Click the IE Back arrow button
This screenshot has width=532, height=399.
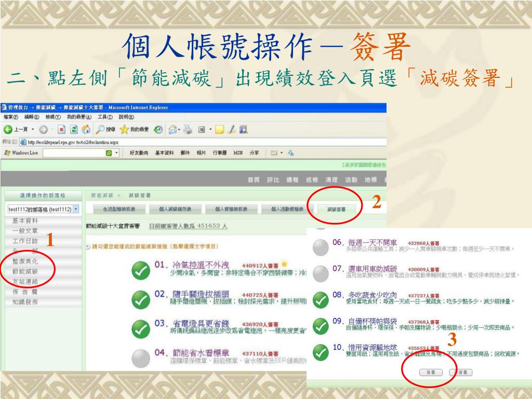coord(8,129)
